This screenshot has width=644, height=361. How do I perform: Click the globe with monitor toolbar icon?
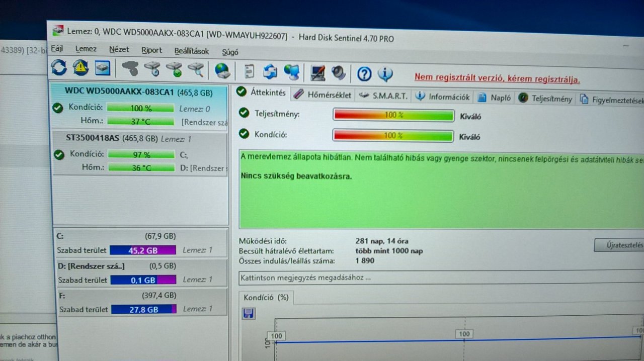291,72
